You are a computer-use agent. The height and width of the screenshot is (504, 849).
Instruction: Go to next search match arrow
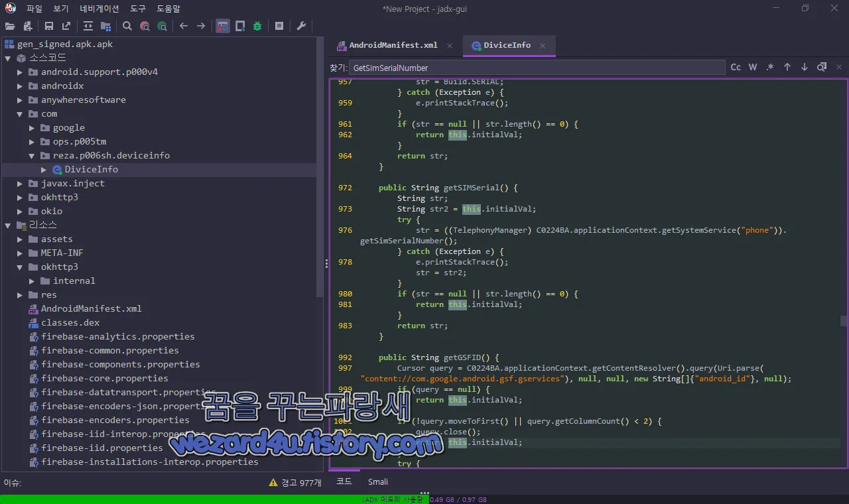[805, 67]
